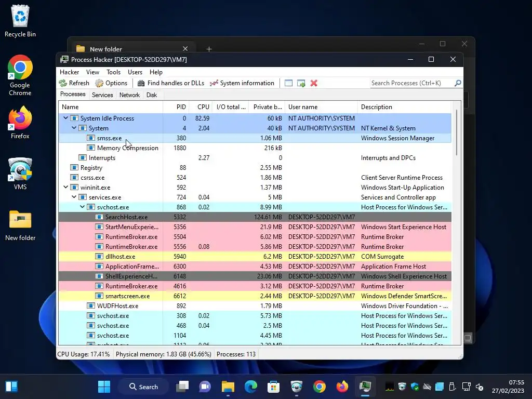The width and height of the screenshot is (532, 399).
Task: Open Microsoft Edge from the taskbar
Action: pyautogui.click(x=251, y=387)
